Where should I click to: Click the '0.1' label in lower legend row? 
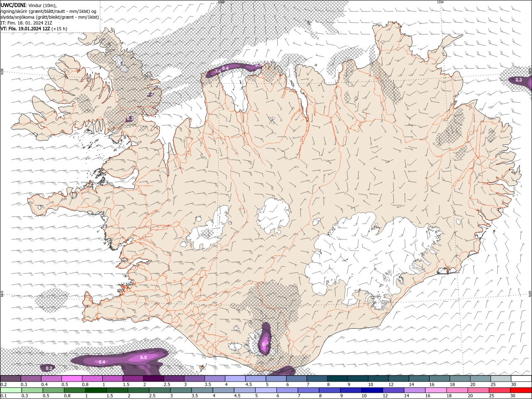coord(4,396)
